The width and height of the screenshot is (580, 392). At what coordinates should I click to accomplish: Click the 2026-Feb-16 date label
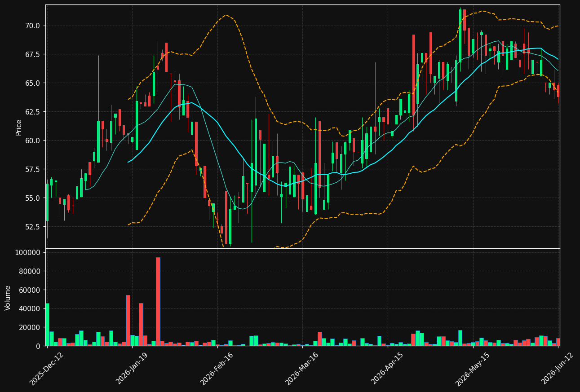217,368
